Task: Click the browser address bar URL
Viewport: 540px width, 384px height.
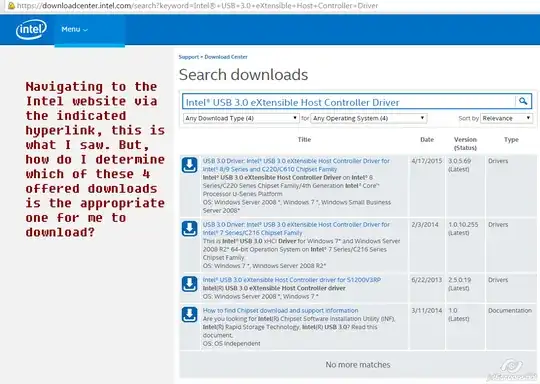Action: (x=197, y=6)
